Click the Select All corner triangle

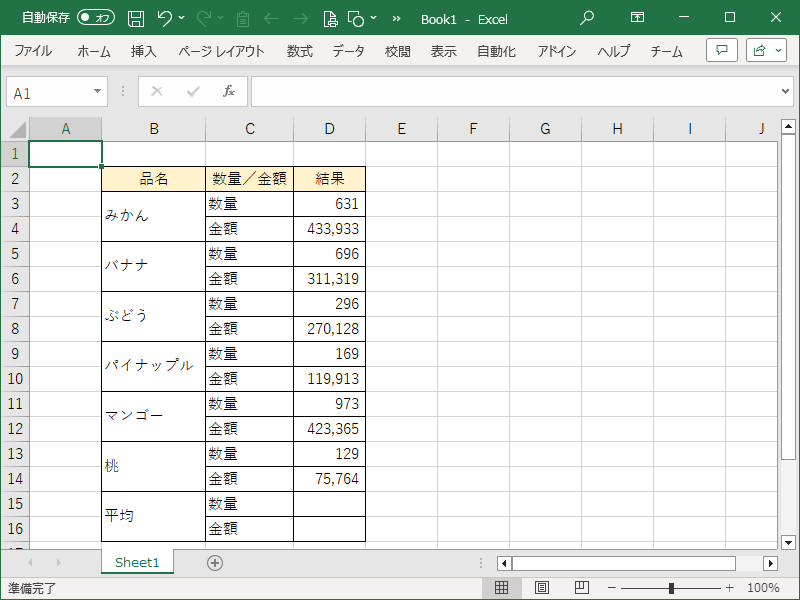click(x=18, y=130)
